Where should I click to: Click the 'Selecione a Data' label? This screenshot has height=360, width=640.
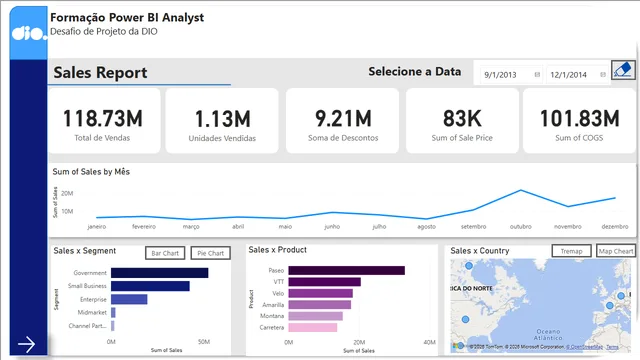coord(415,71)
